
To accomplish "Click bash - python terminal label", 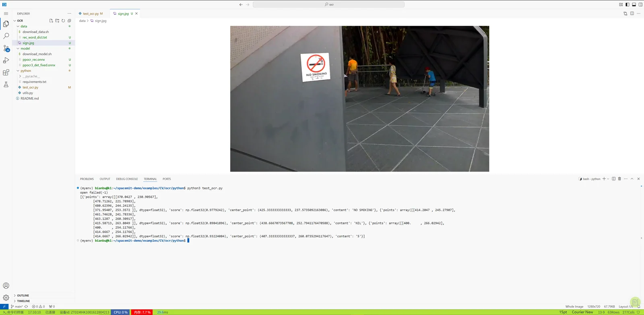I will tap(590, 179).
